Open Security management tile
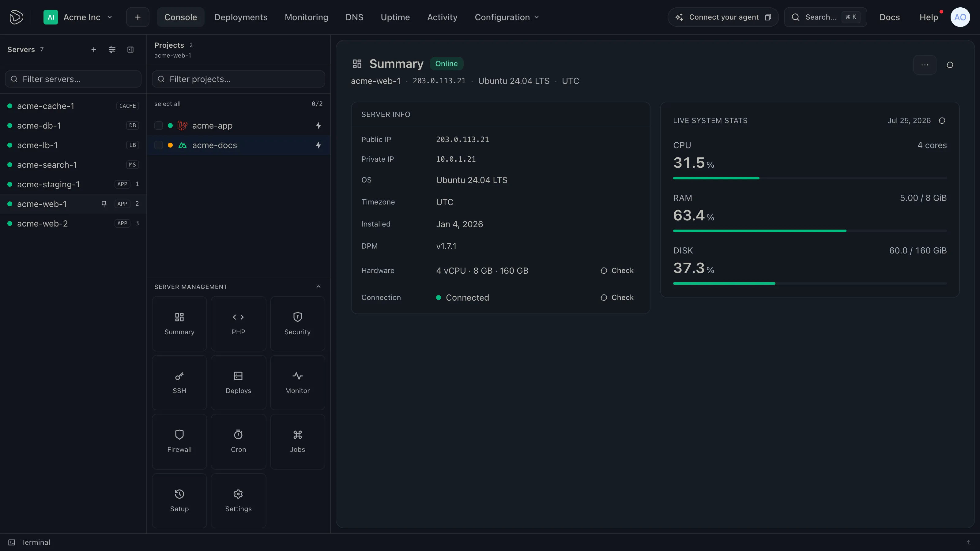Screen dimensions: 980x551 coord(297,324)
